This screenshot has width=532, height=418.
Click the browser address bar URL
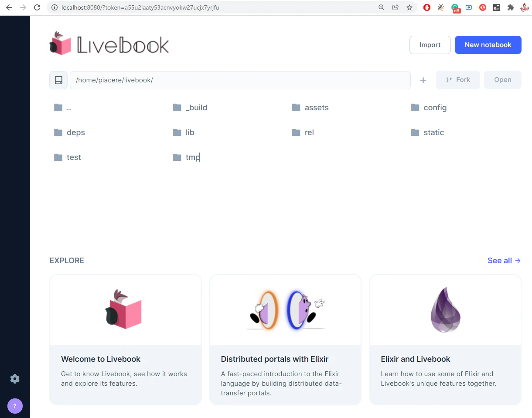click(x=140, y=7)
